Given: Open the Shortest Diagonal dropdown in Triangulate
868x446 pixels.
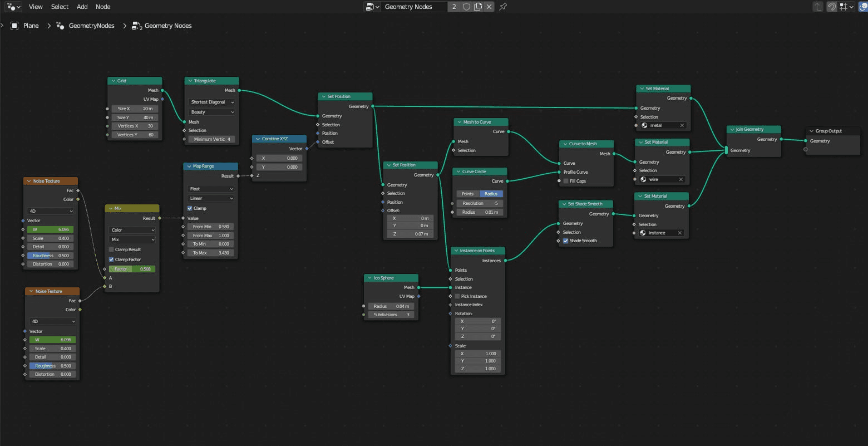Looking at the screenshot, I should point(211,102).
